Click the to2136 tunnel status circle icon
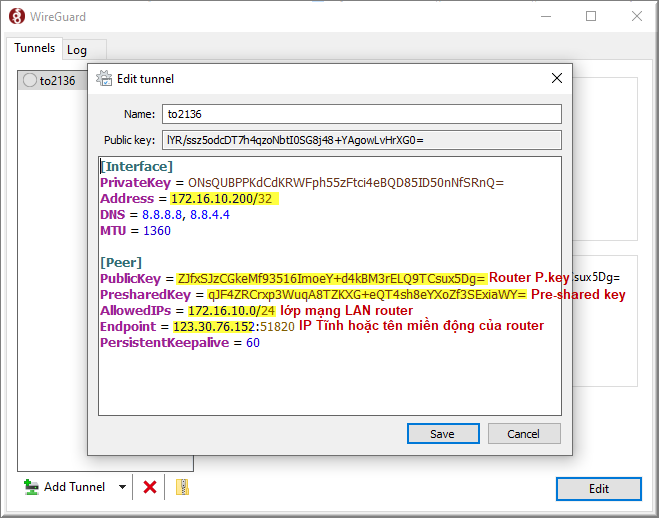The width and height of the screenshot is (659, 518). pyautogui.click(x=30, y=80)
